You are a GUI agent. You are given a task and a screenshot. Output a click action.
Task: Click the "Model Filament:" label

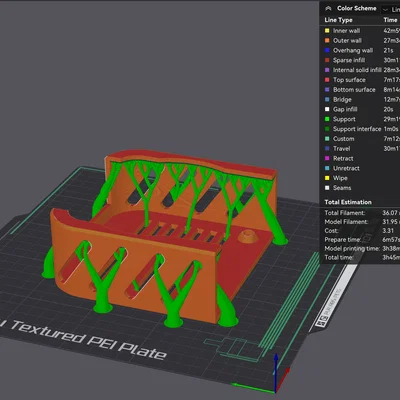346,222
